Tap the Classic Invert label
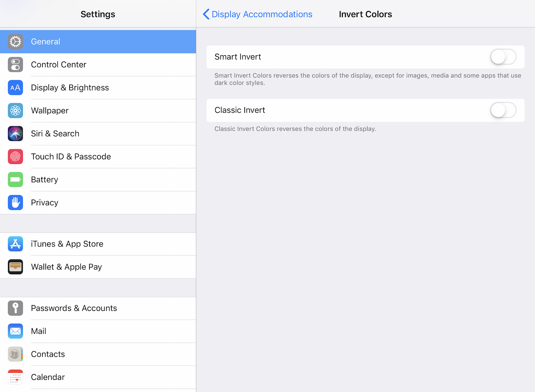Screen dimensions: 535x392 (240, 110)
